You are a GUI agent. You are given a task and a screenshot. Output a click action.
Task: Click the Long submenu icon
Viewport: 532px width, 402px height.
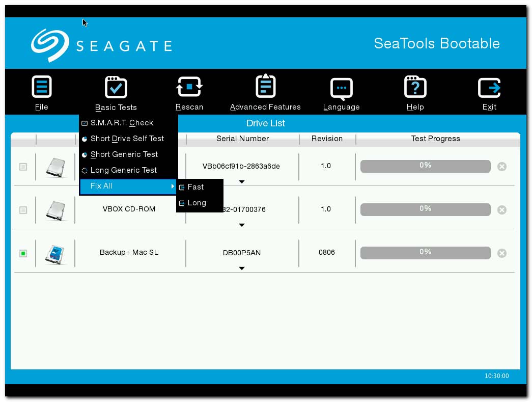(182, 203)
